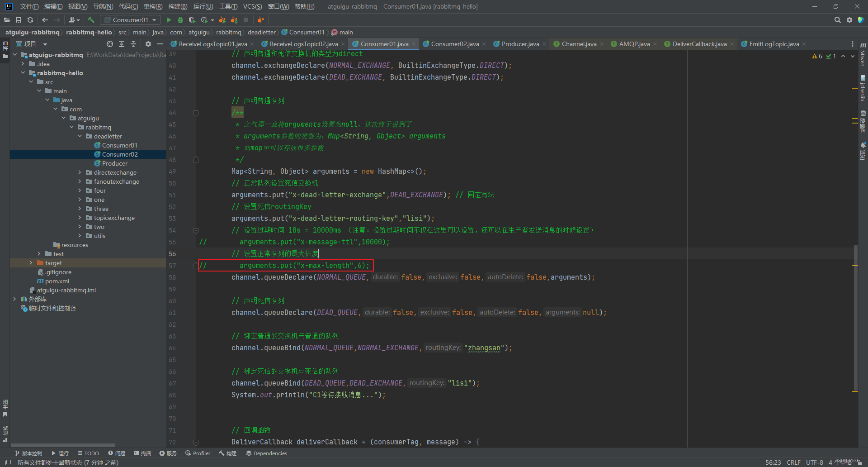
Task: Open the Maven side panel
Action: point(863,55)
